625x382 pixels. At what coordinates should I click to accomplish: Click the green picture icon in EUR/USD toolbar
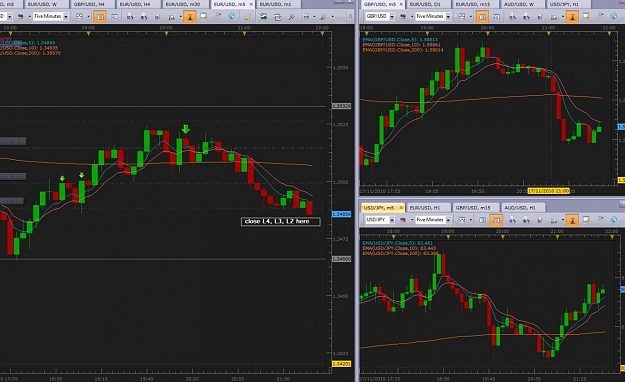[263, 16]
